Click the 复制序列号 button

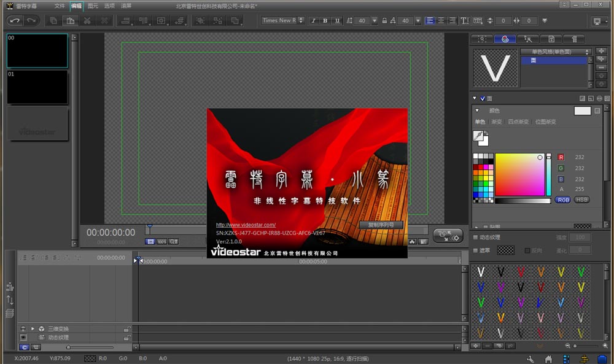[x=381, y=225]
